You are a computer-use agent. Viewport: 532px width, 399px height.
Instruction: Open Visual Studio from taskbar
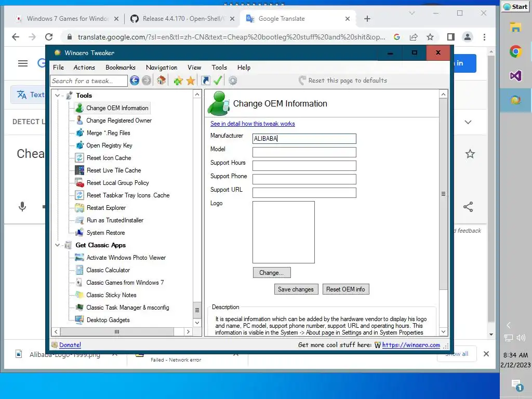tap(515, 75)
